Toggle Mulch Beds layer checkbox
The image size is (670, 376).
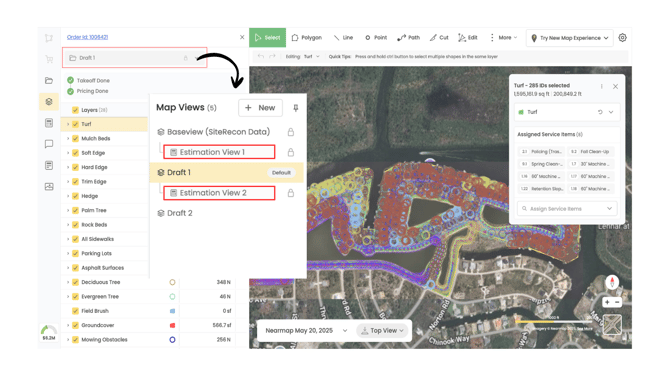pyautogui.click(x=75, y=138)
